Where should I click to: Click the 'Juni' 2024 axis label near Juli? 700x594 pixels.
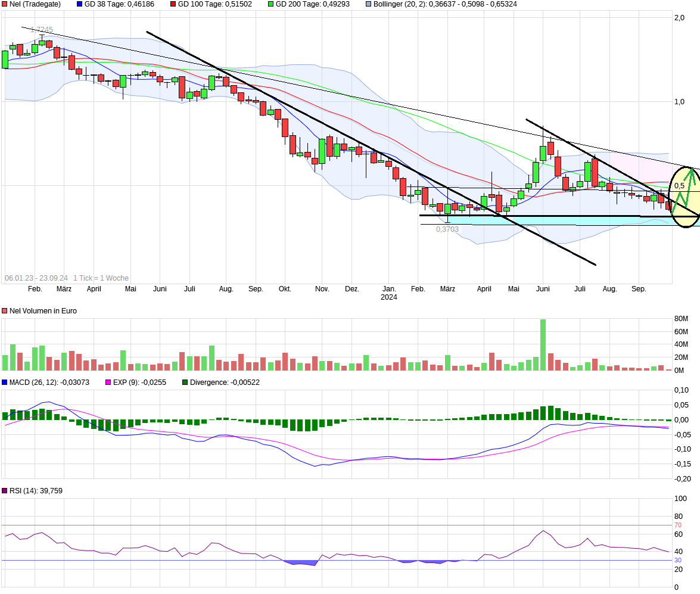543,289
